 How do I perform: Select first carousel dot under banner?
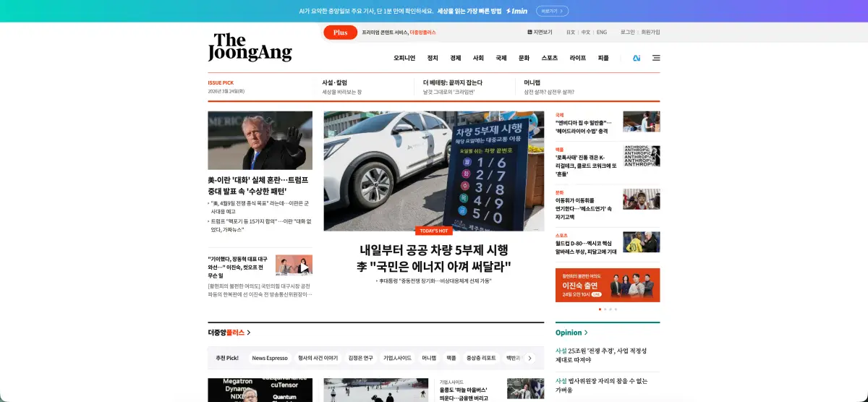(600, 309)
